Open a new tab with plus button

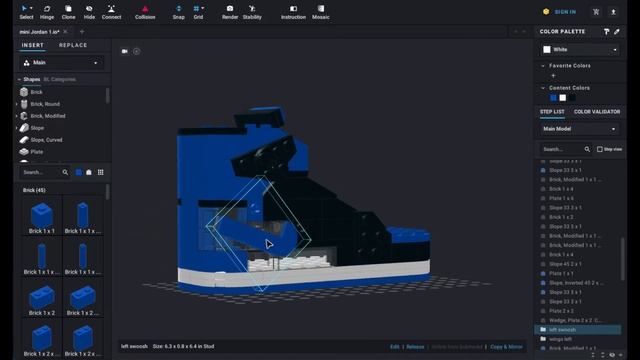coord(82,31)
